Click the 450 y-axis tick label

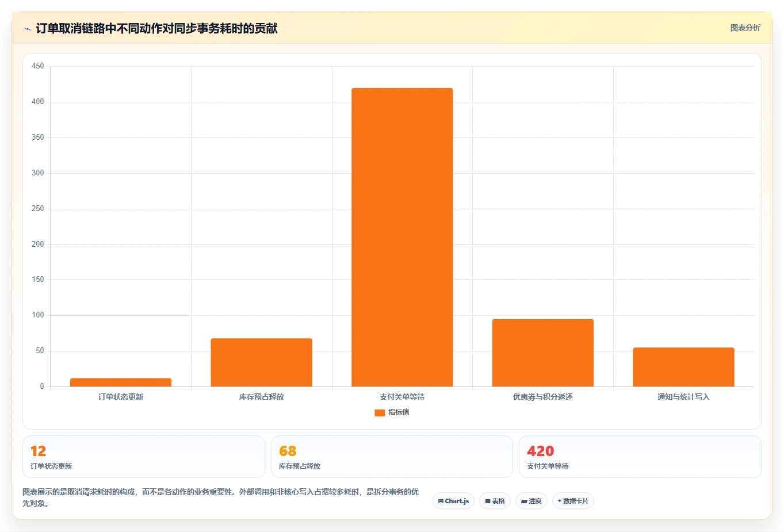pos(38,66)
